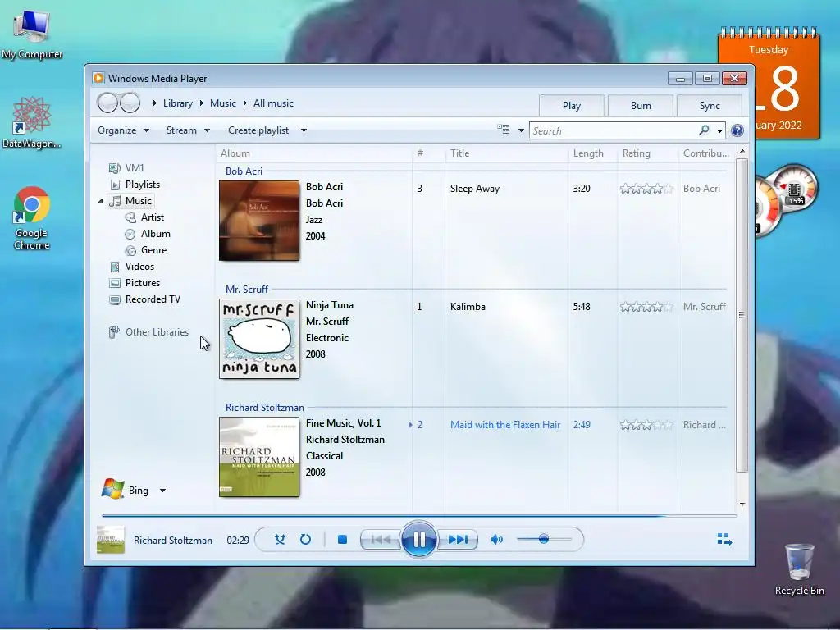Toggle shuffle mode in playback controls

click(280, 540)
